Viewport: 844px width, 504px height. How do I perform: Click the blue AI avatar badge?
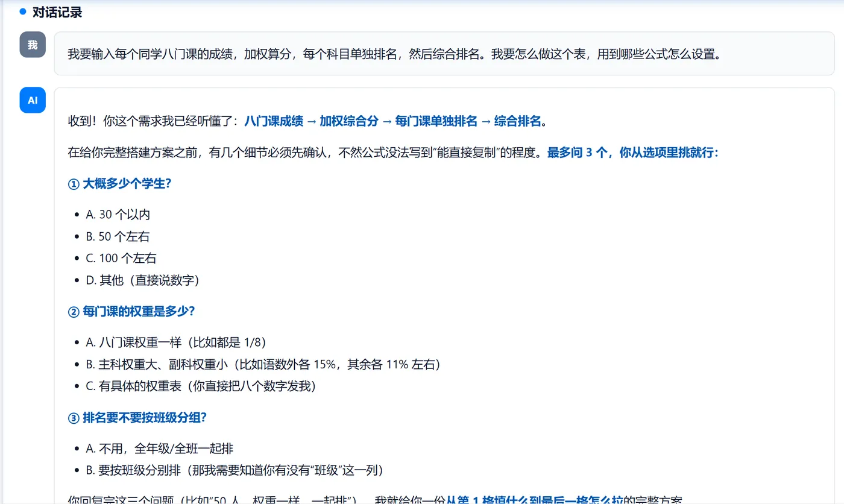point(33,100)
